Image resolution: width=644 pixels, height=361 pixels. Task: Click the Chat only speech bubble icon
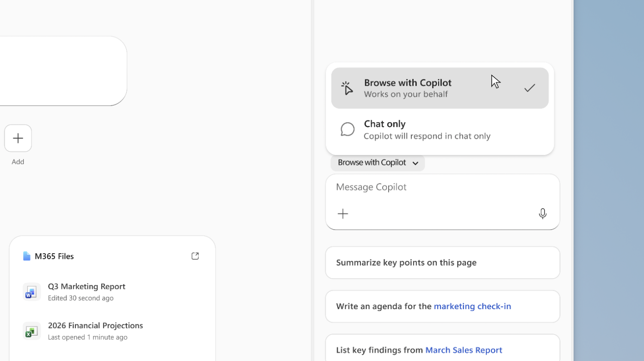pos(347,130)
